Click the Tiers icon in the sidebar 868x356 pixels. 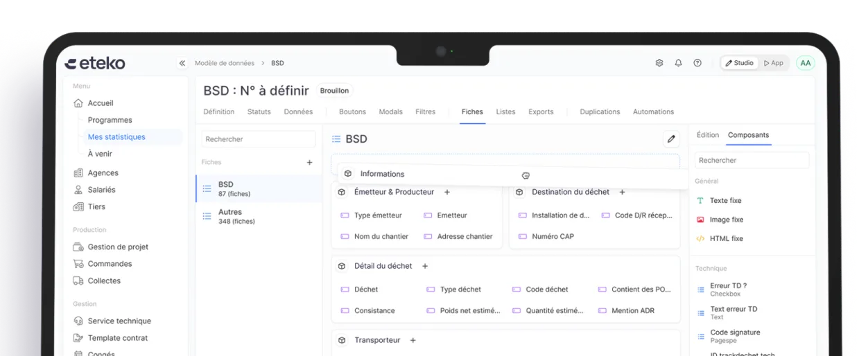[78, 206]
